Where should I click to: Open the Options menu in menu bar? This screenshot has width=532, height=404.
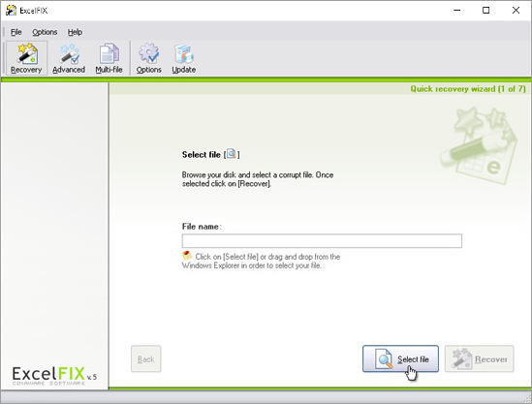(x=45, y=32)
